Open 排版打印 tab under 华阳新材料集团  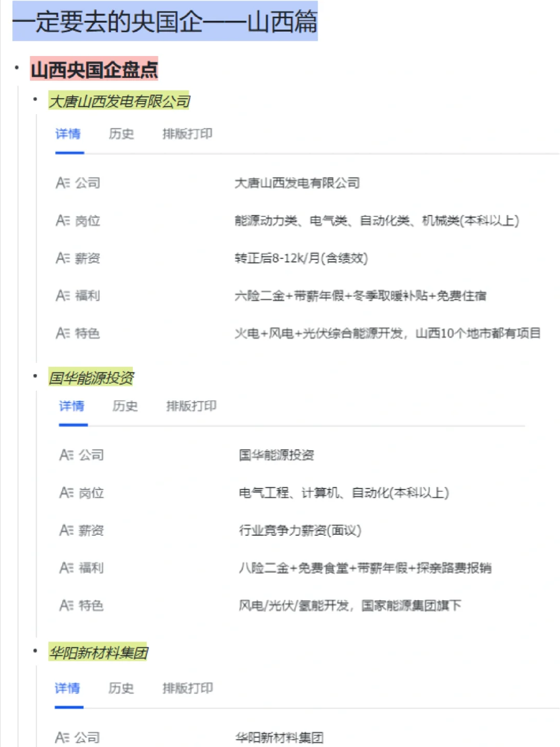[x=187, y=688]
